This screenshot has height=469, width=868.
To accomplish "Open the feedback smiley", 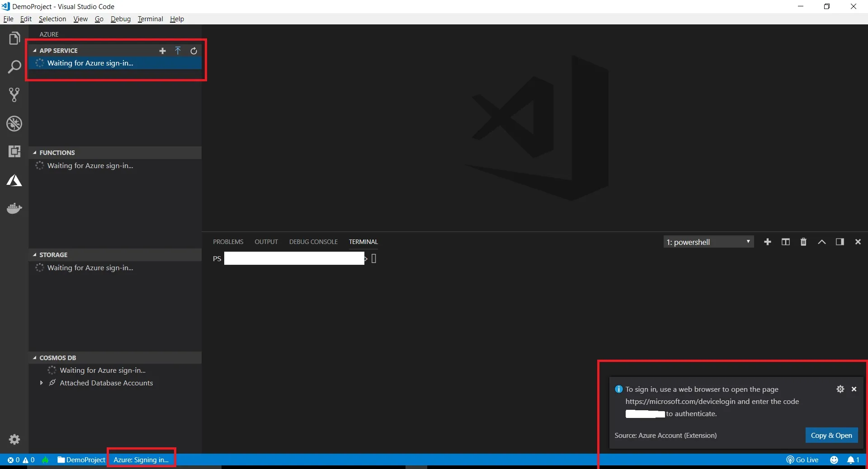I will click(x=834, y=460).
